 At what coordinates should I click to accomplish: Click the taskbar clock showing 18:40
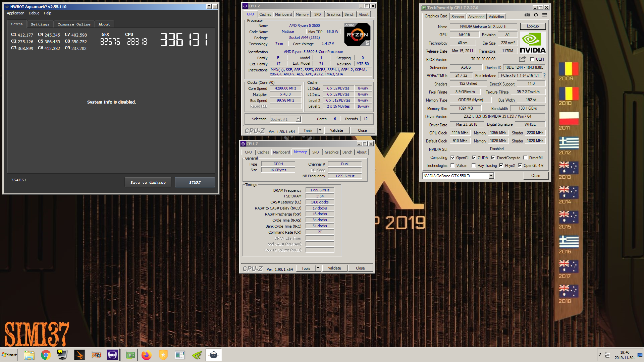pyautogui.click(x=625, y=355)
